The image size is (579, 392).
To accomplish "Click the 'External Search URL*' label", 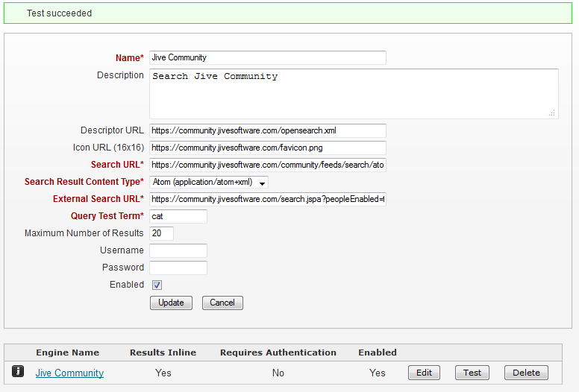I will (x=98, y=199).
